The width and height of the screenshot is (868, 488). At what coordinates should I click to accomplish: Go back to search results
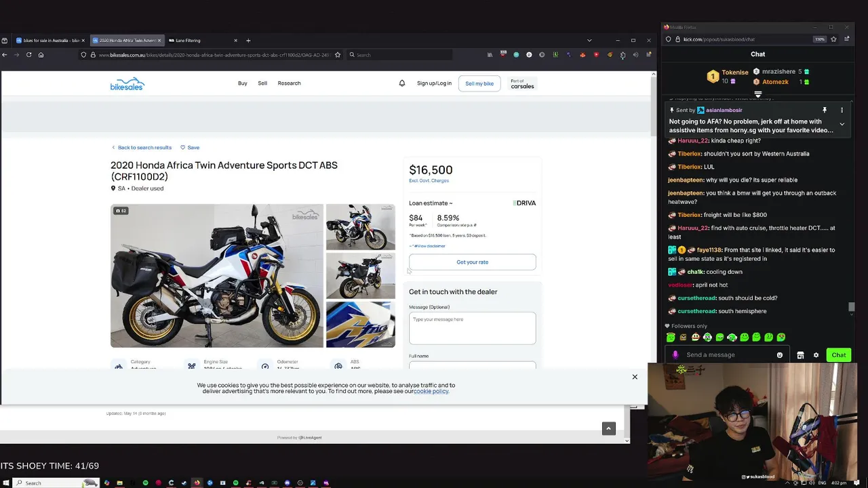142,147
